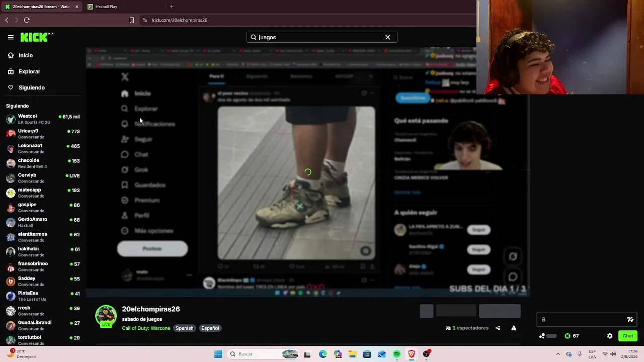Bookmark this page
This screenshot has width=644, height=362.
[132, 20]
